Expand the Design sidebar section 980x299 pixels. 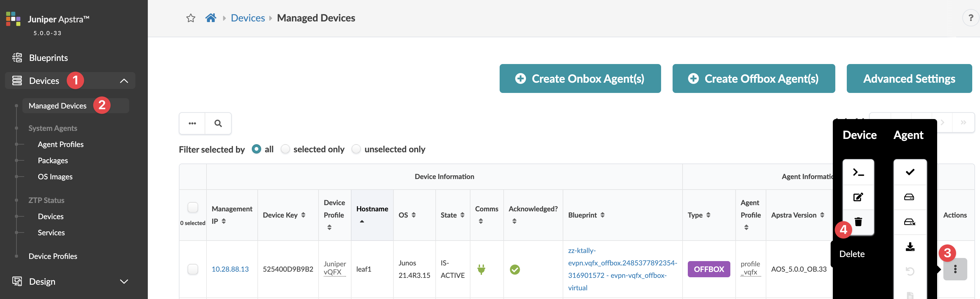(x=124, y=282)
